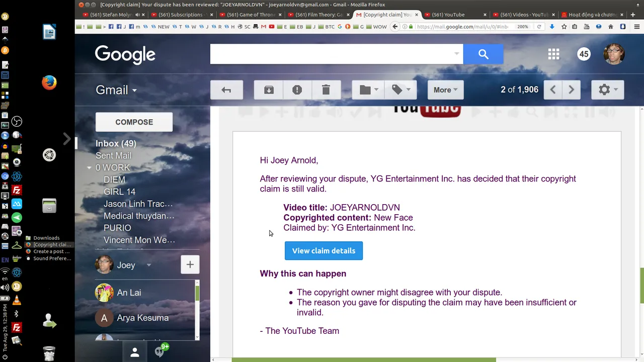Switch to the Hoạt động và chương tab
644x362 pixels.
coord(593,15)
